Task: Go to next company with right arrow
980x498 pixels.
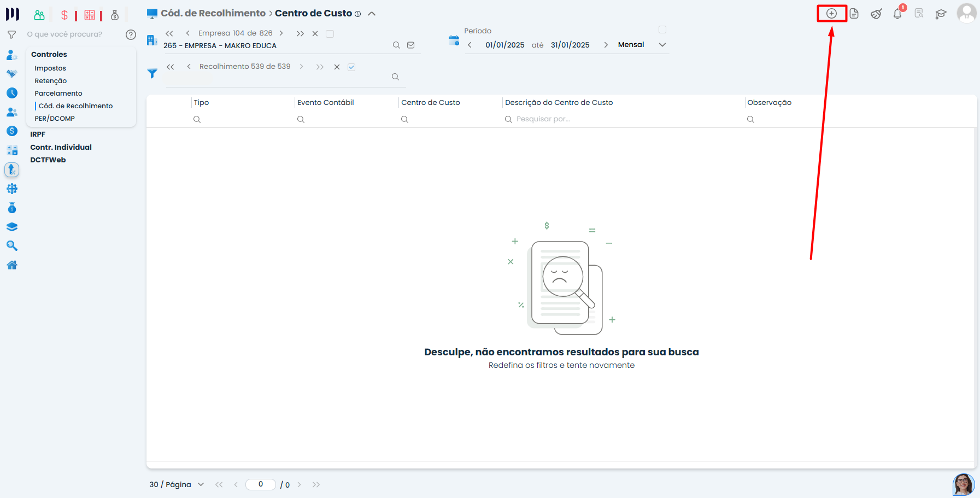Action: pyautogui.click(x=281, y=33)
